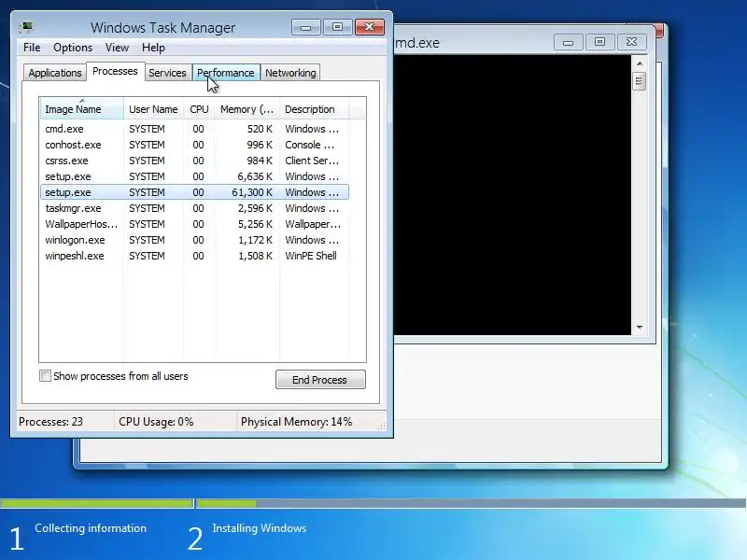Click the Physical Memory: 14% status entry
This screenshot has width=747, height=560.
296,422
